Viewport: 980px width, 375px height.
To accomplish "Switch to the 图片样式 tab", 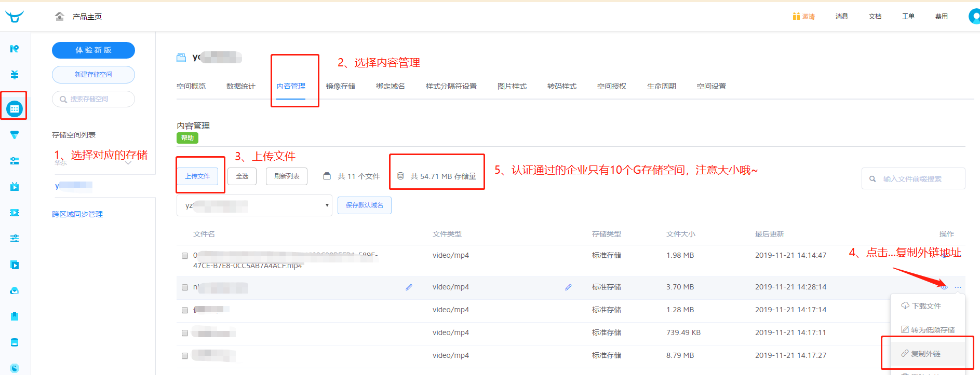I will [512, 86].
